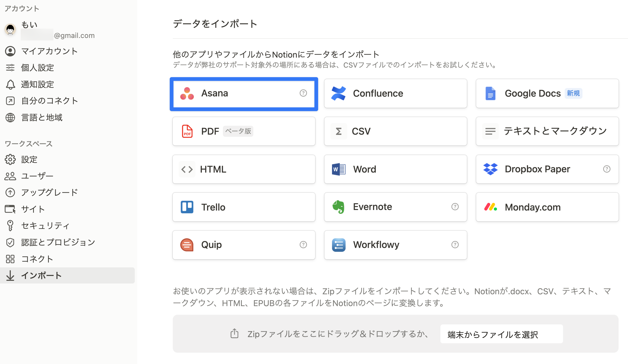Open help for Quip import
Viewport: 628px width, 364px height.
tap(303, 245)
